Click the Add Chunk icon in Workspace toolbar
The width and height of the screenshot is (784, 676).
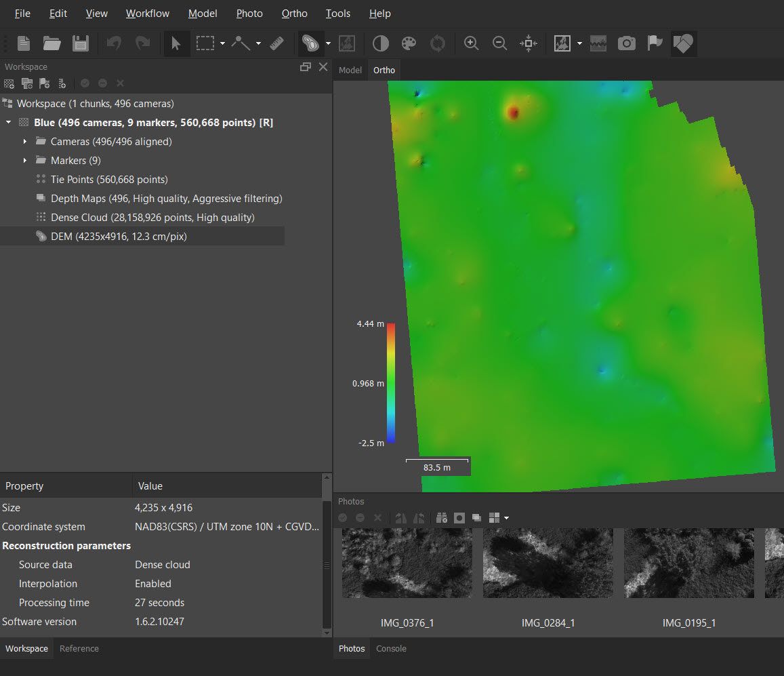coord(9,83)
